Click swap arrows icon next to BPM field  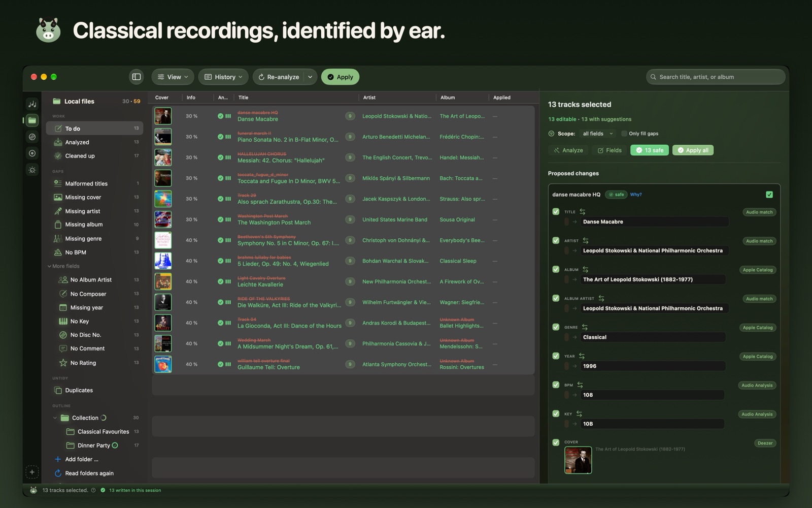pos(580,385)
